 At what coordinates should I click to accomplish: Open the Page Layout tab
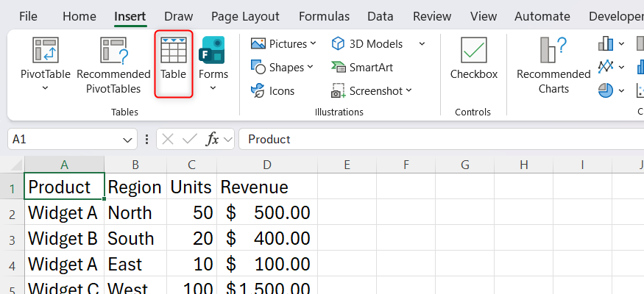click(x=245, y=16)
